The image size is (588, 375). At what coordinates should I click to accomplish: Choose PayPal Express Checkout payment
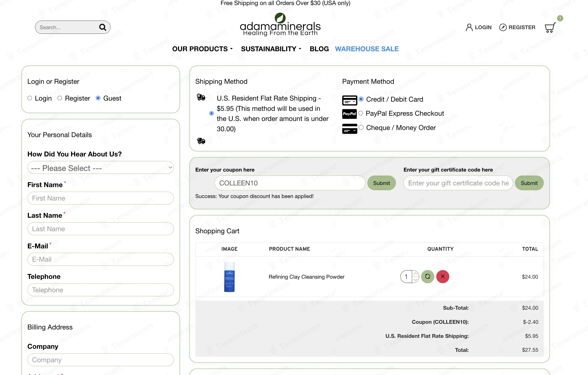(x=361, y=113)
